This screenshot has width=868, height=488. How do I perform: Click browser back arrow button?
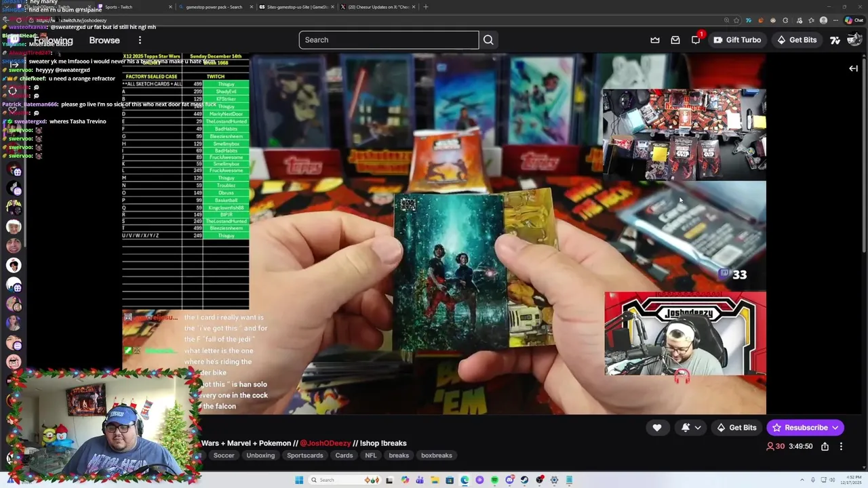click(6, 20)
